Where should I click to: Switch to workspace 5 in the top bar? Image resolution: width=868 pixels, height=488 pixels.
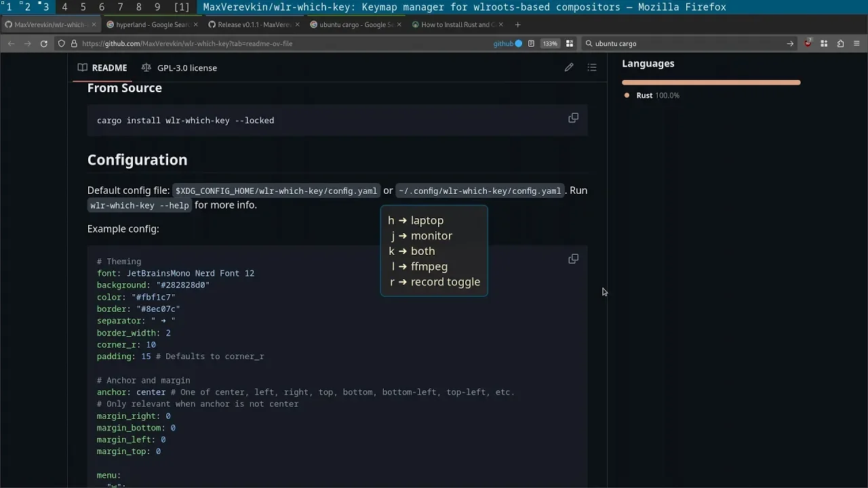(x=83, y=7)
